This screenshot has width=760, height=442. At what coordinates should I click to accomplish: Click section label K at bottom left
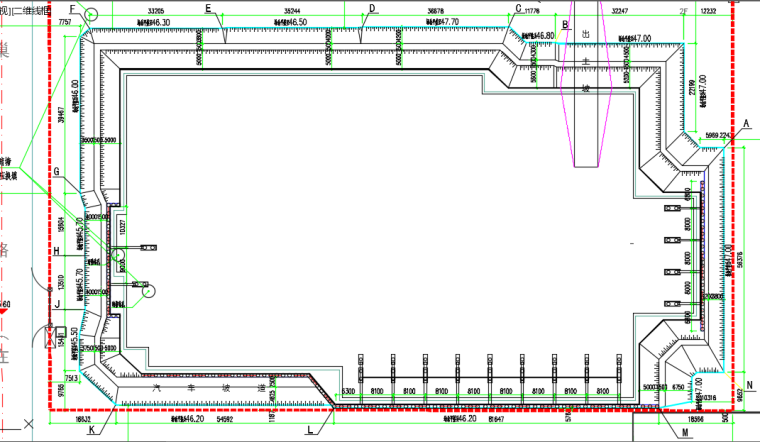click(x=92, y=431)
